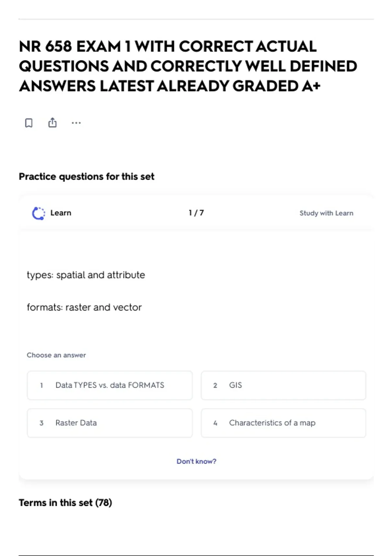
Task: Click the Practice questions for this set heading
Action: tap(87, 177)
